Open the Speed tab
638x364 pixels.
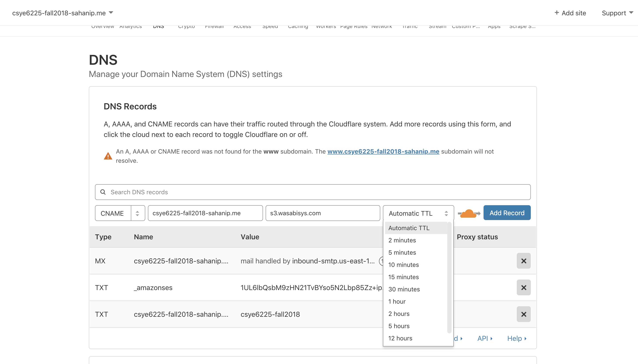pos(270,26)
